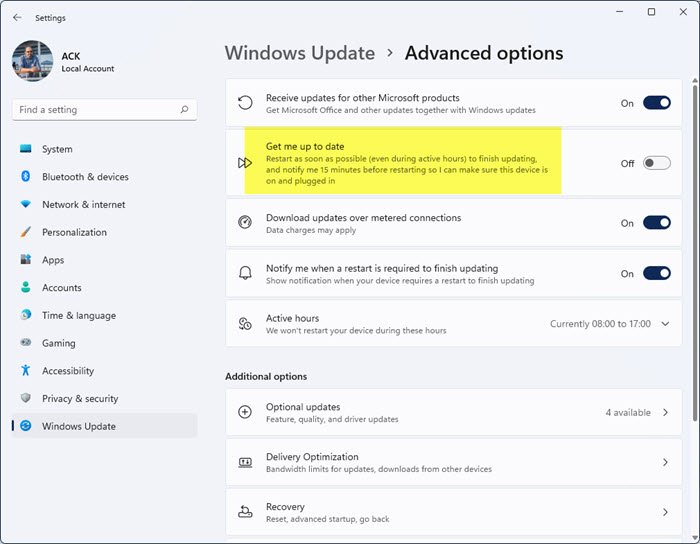Image resolution: width=700 pixels, height=544 pixels.
Task: Toggle Notify me when restart is required
Action: click(656, 273)
